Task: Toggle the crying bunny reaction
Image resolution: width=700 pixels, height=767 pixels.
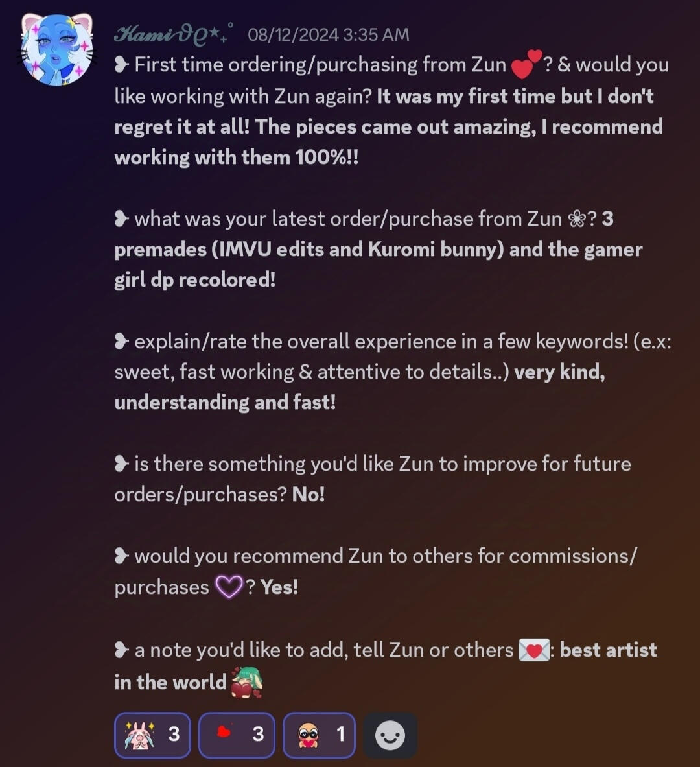Action: [152, 735]
